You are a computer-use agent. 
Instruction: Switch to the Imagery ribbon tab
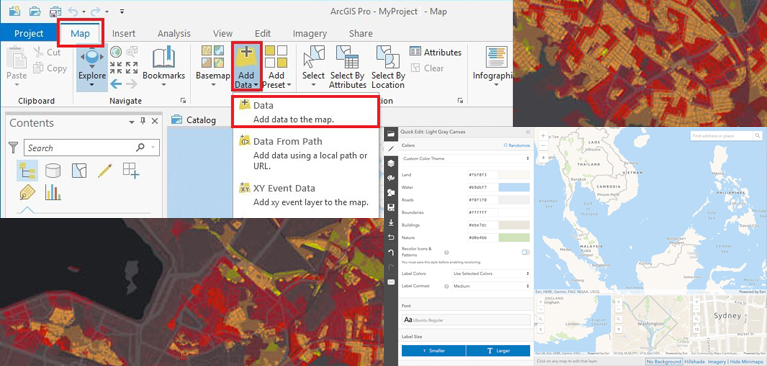310,33
